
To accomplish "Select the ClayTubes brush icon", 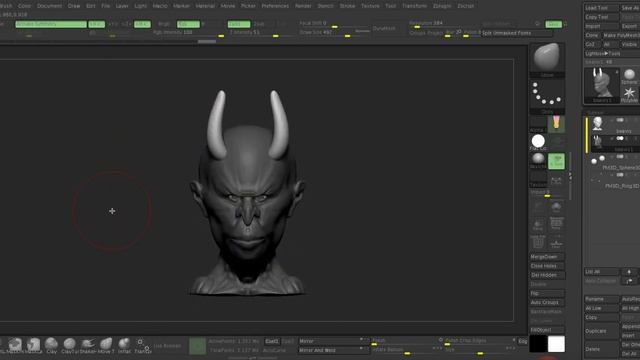I will coord(69,344).
